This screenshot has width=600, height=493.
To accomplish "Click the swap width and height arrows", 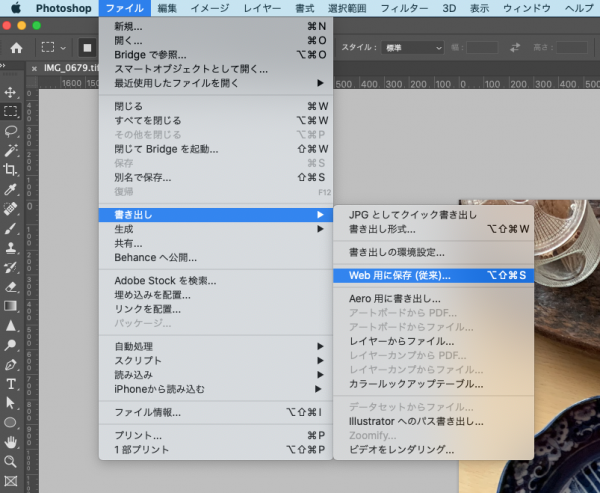I will pyautogui.click(x=515, y=47).
